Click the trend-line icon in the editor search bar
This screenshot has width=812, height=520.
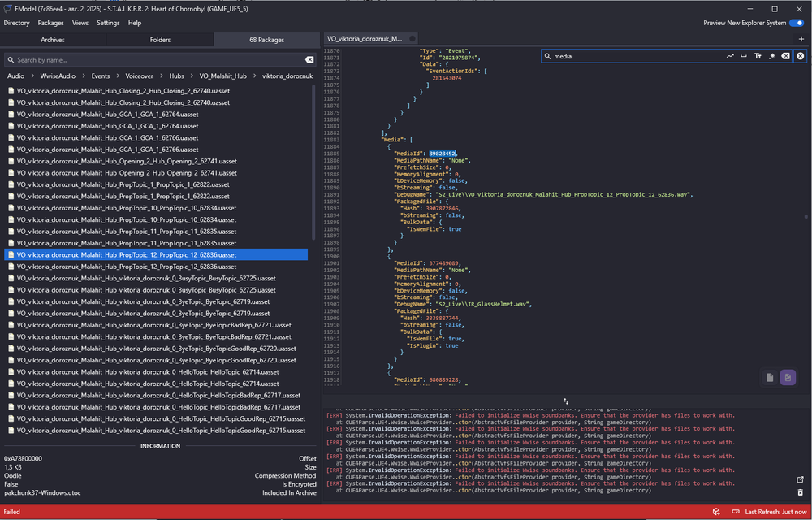coord(730,56)
